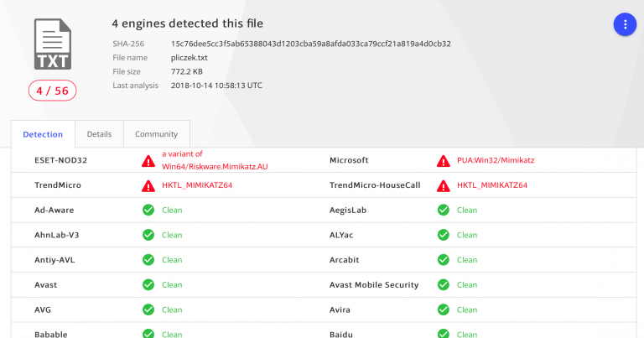
Task: Click the TrendMicro red warning triangle
Action: pos(148,186)
